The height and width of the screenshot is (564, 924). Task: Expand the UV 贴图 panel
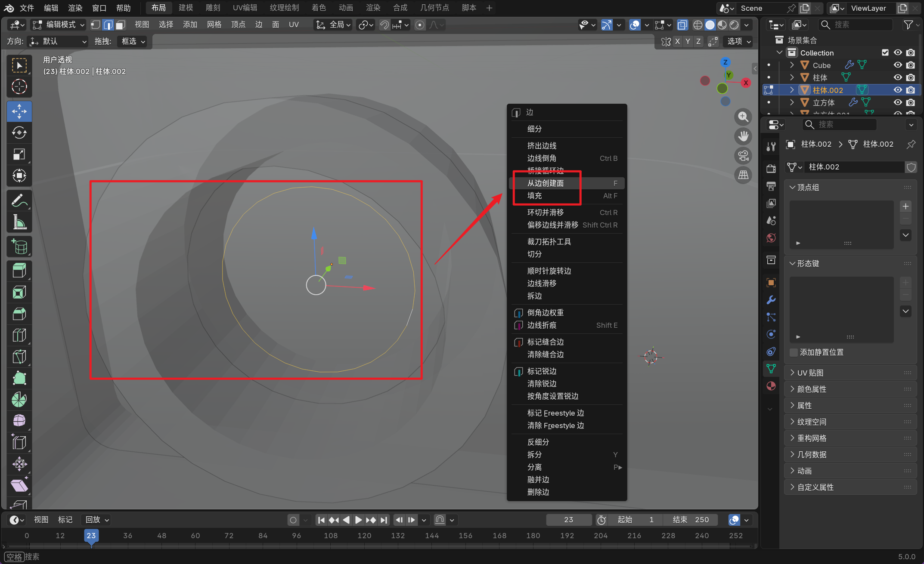[810, 373]
